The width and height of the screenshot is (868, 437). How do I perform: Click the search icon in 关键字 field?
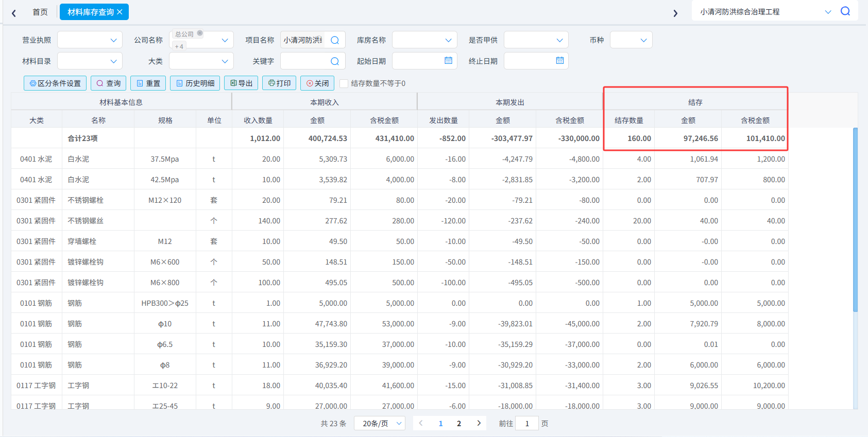click(x=335, y=61)
